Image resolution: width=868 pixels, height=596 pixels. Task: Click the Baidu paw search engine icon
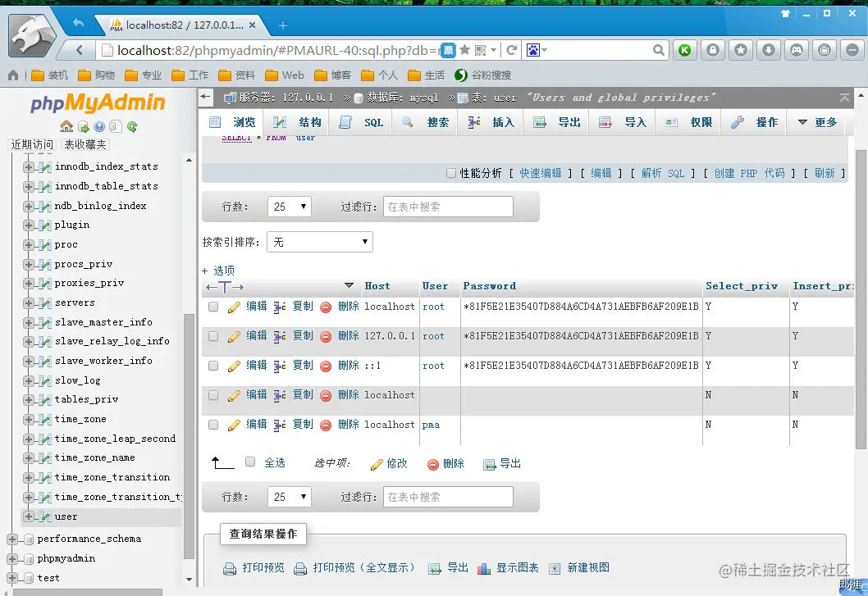[x=533, y=50]
